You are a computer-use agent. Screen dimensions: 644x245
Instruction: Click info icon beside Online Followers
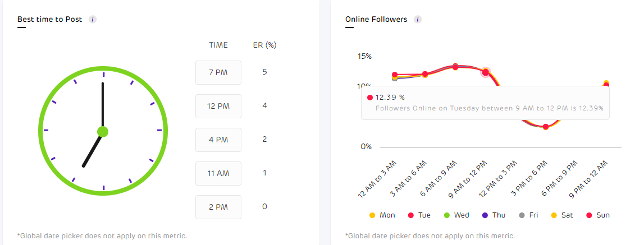pos(418,19)
